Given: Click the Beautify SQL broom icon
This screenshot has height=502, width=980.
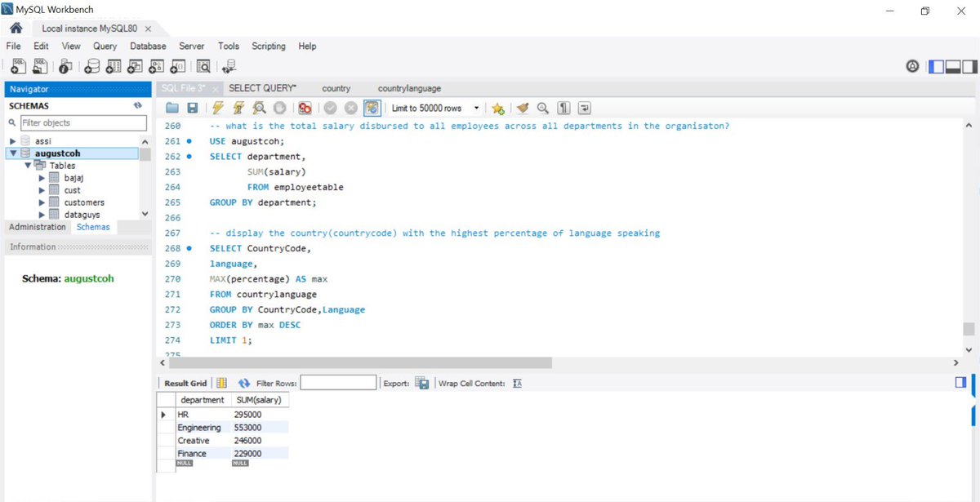Looking at the screenshot, I should [523, 108].
